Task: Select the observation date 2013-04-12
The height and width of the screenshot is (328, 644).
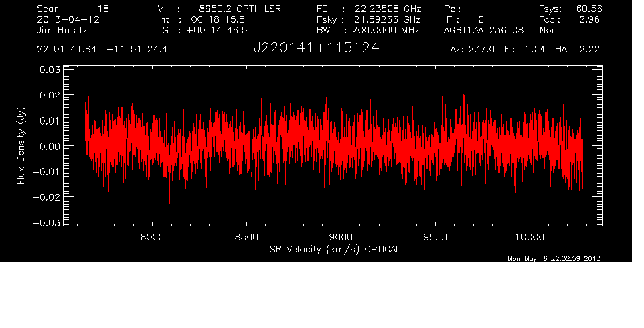Action: pos(68,19)
